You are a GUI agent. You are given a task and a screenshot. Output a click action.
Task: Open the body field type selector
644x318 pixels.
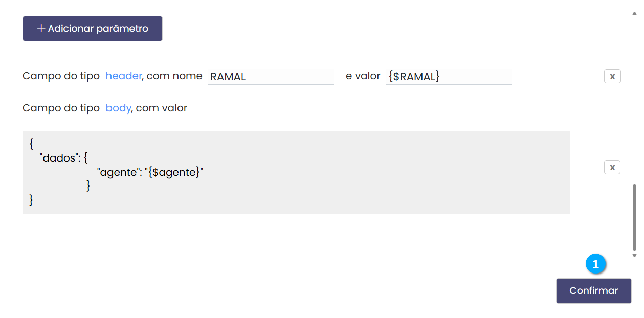[118, 108]
